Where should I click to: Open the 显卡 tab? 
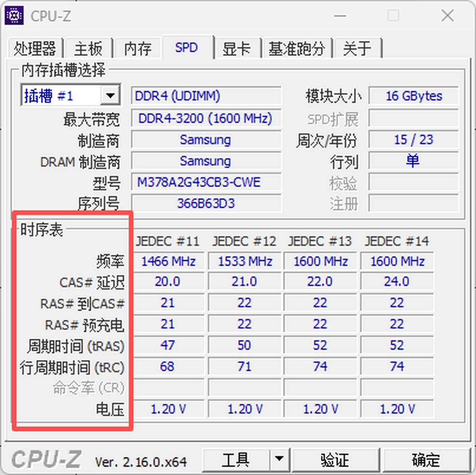click(x=237, y=48)
